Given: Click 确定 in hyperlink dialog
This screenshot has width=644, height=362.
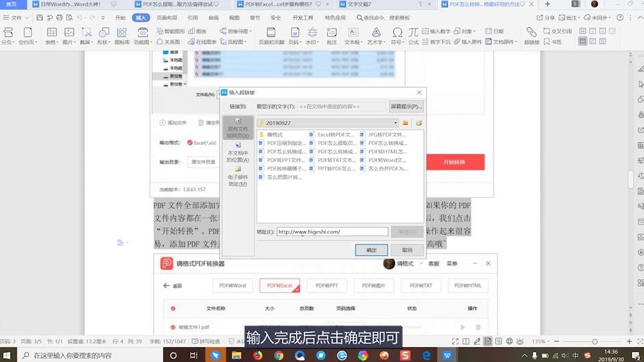Looking at the screenshot, I should pyautogui.click(x=371, y=250).
